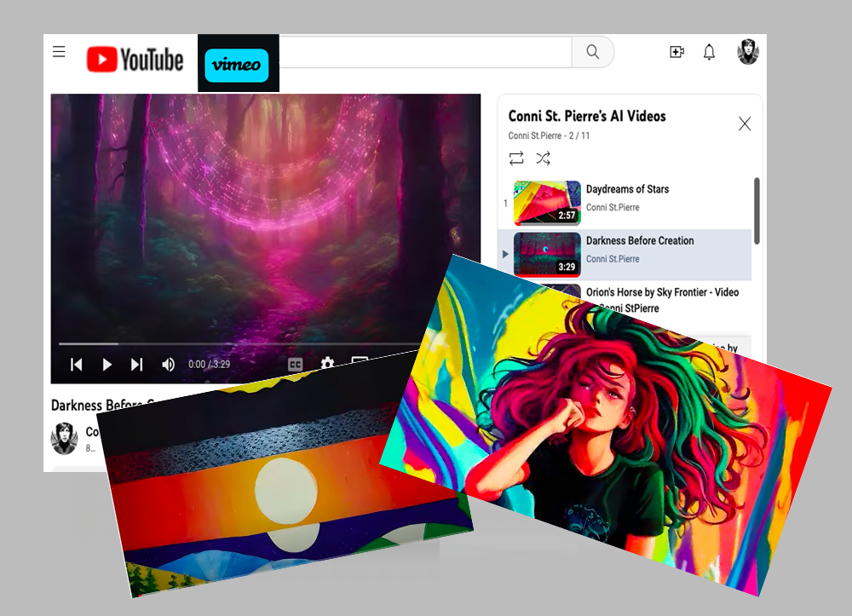
Task: Open the notifications bell
Action: [709, 52]
